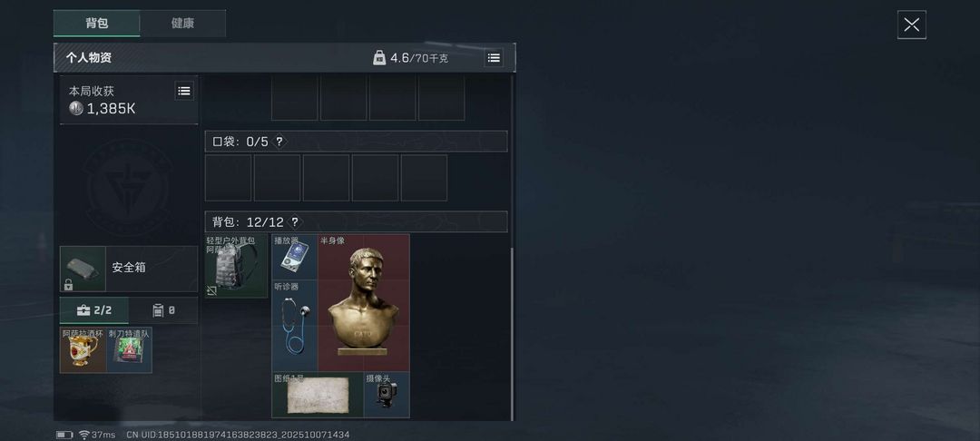Show the pocket capacity help tooltip
980x441 pixels.
pos(279,142)
